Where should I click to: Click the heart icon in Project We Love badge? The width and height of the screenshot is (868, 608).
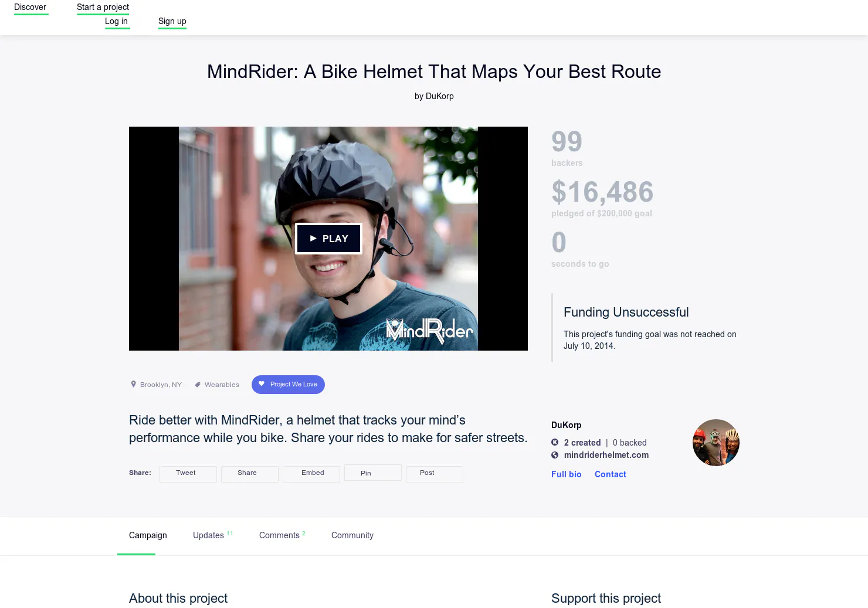[x=262, y=384]
